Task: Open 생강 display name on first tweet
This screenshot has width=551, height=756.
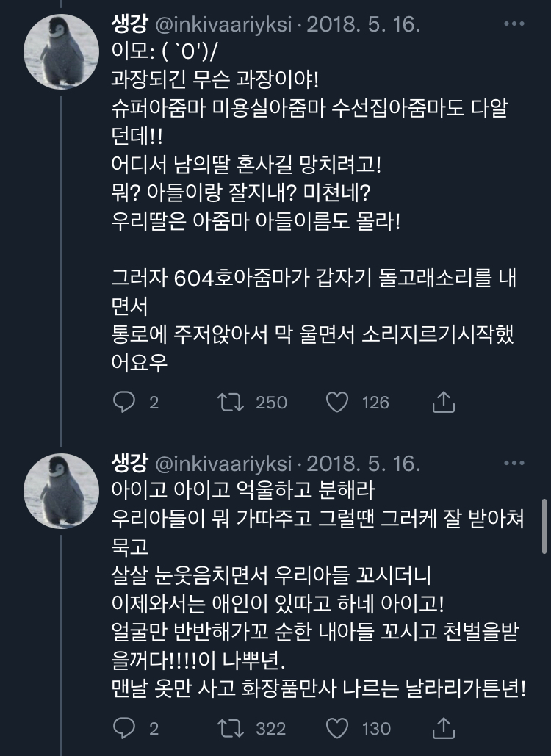Action: point(129,25)
